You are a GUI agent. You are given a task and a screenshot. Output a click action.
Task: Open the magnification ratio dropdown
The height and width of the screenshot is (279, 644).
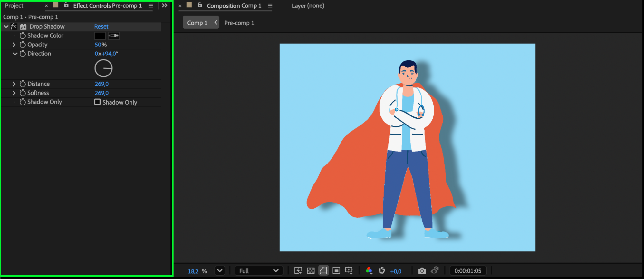pos(220,271)
